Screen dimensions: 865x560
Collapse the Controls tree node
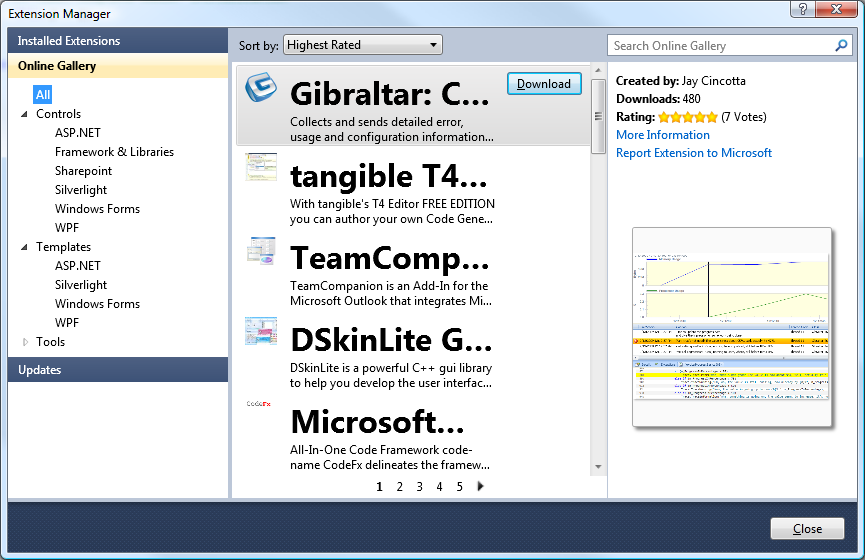[x=25, y=115]
